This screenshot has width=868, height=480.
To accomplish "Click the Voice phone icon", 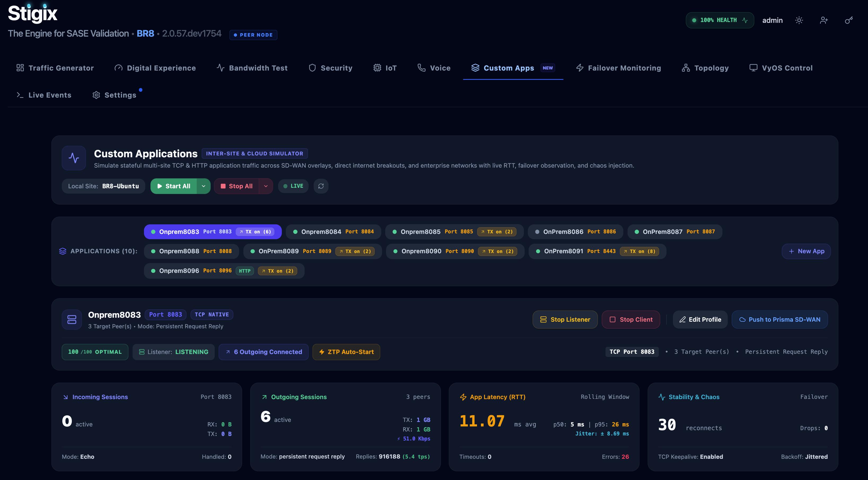I will click(x=422, y=68).
